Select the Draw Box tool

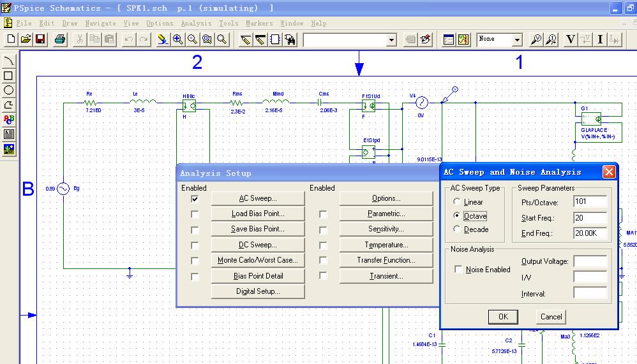click(8, 75)
